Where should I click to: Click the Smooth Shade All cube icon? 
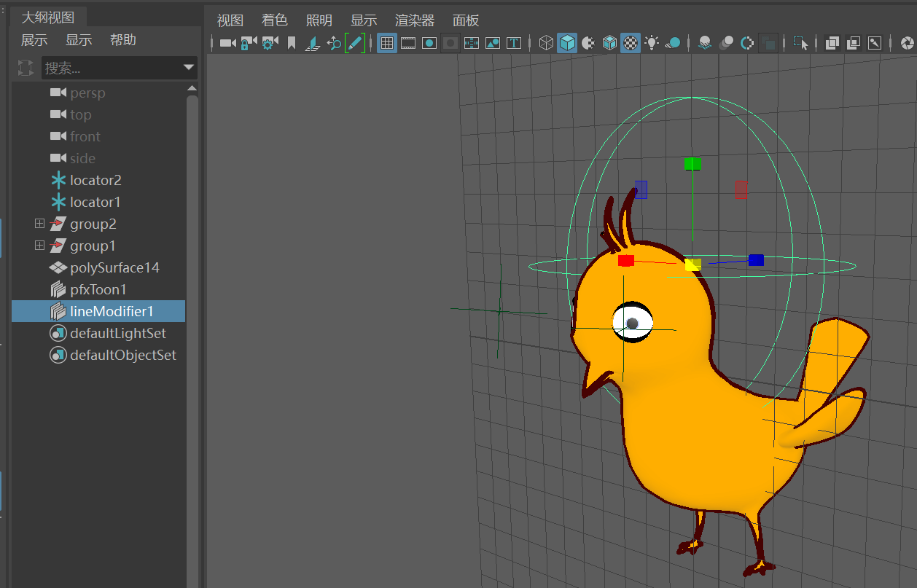567,43
